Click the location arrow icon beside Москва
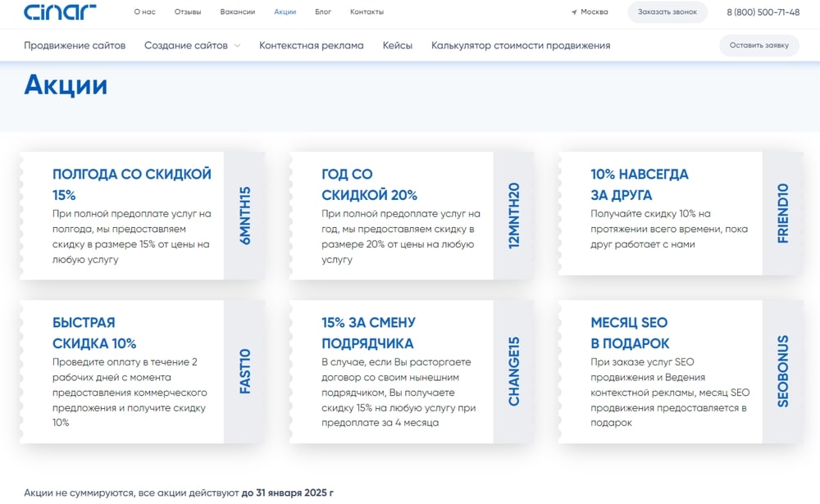820x504 pixels. pos(574,12)
